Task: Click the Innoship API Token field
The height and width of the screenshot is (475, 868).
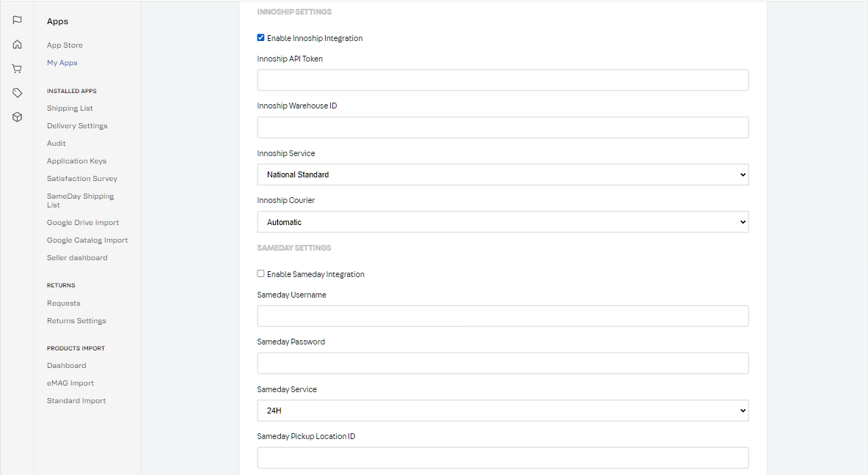Action: coord(503,80)
